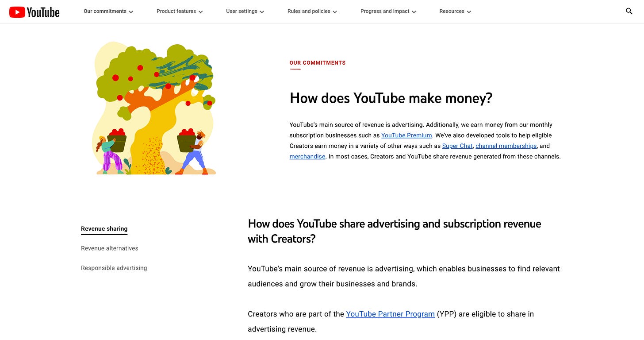Follow the YouTube Partner Program link
This screenshot has height=340, width=644.
[x=390, y=314]
